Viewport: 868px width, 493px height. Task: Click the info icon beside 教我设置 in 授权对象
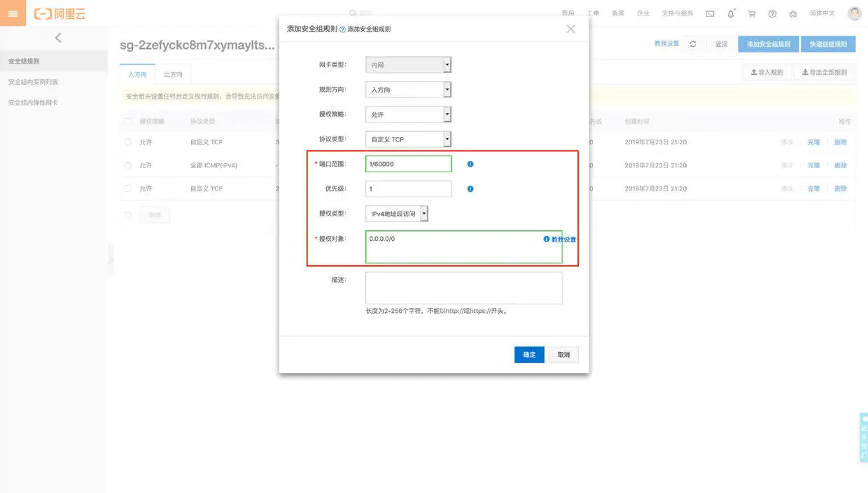pyautogui.click(x=547, y=239)
